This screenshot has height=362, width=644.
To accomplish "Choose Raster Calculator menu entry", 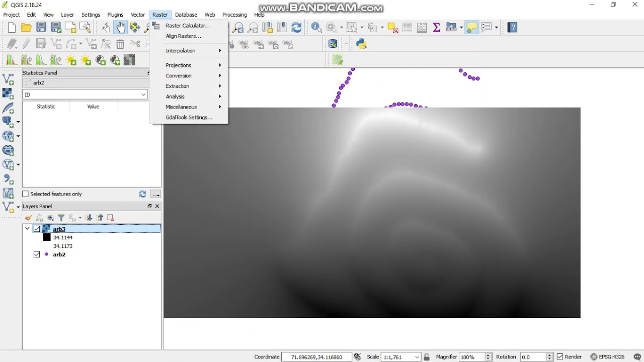I will point(189,26).
